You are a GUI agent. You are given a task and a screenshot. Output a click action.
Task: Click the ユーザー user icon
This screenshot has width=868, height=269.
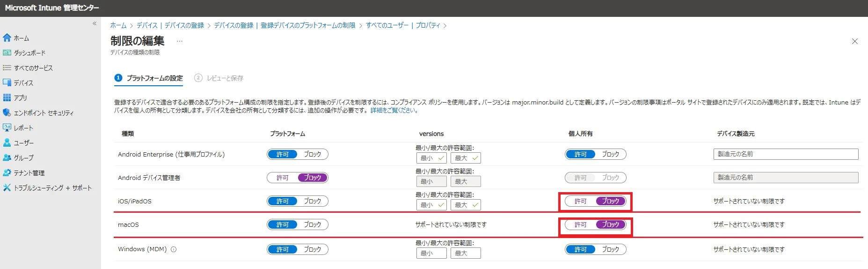pyautogui.click(x=7, y=142)
